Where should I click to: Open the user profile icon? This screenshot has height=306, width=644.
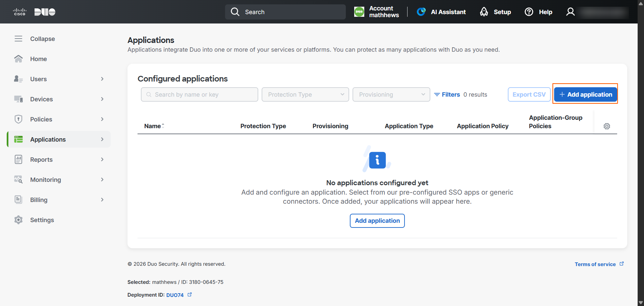571,12
